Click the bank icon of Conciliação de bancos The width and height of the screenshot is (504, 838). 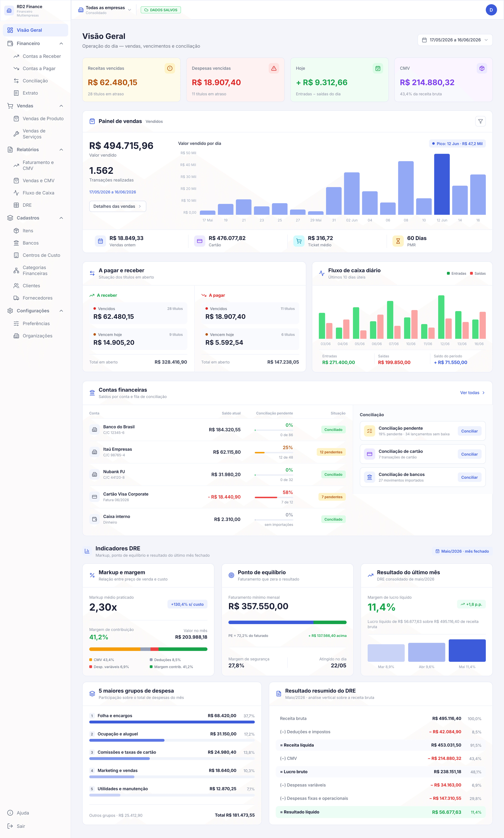pos(369,477)
